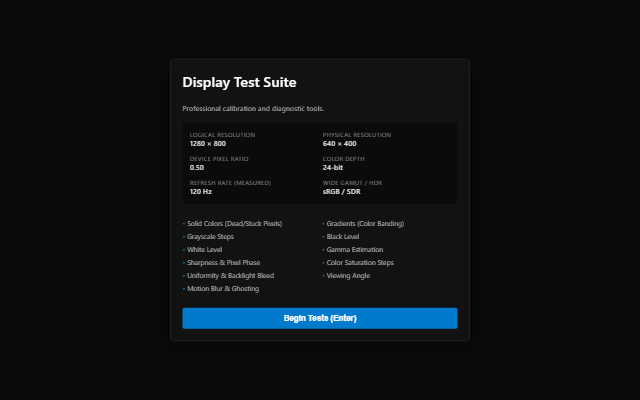Select the 1280 × 800 value
Screen dimensions: 640x400
[x=207, y=144]
